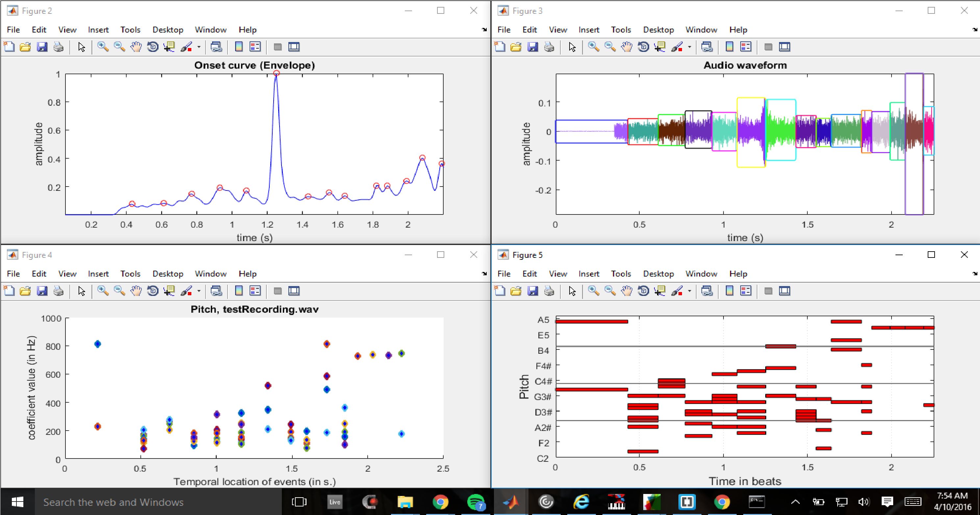Toggle Data Cursor mode in Figure 5
Image resolution: width=980 pixels, height=515 pixels.
point(660,291)
